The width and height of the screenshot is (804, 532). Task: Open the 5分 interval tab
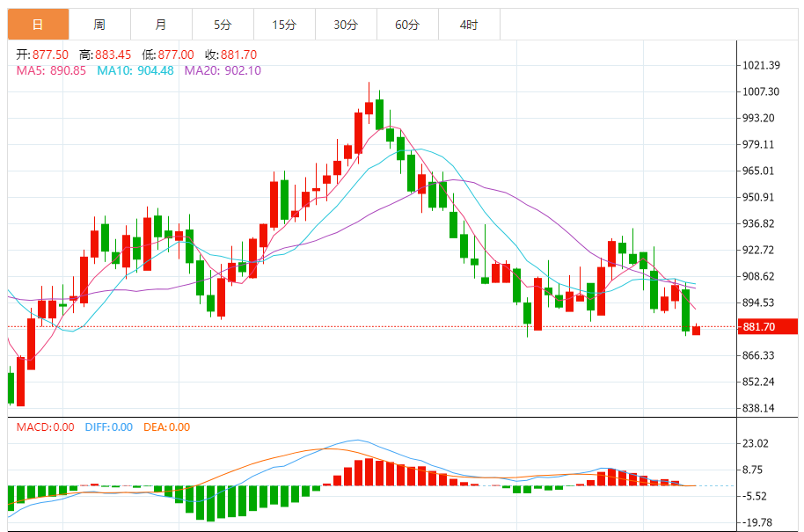click(x=223, y=24)
